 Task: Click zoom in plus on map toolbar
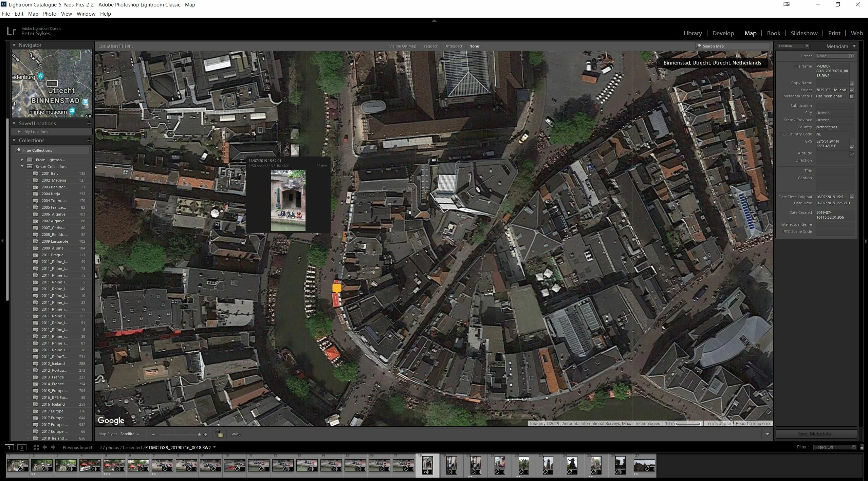pyautogui.click(x=205, y=434)
